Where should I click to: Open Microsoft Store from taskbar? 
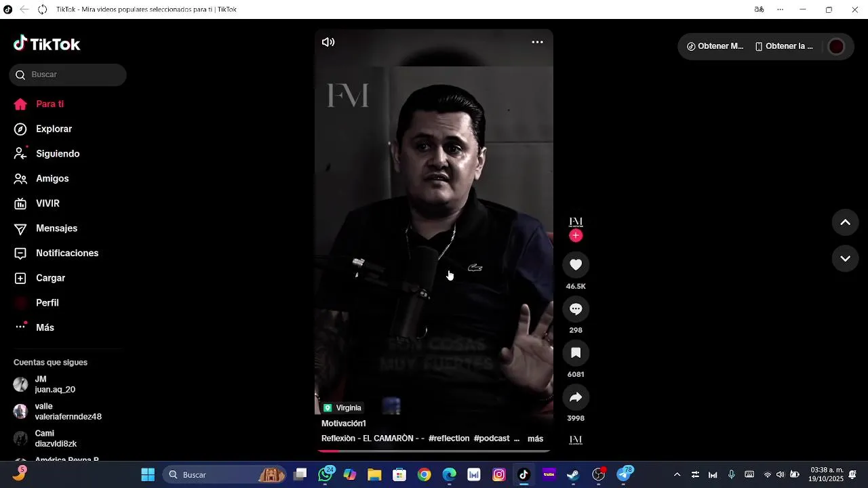coord(399,474)
